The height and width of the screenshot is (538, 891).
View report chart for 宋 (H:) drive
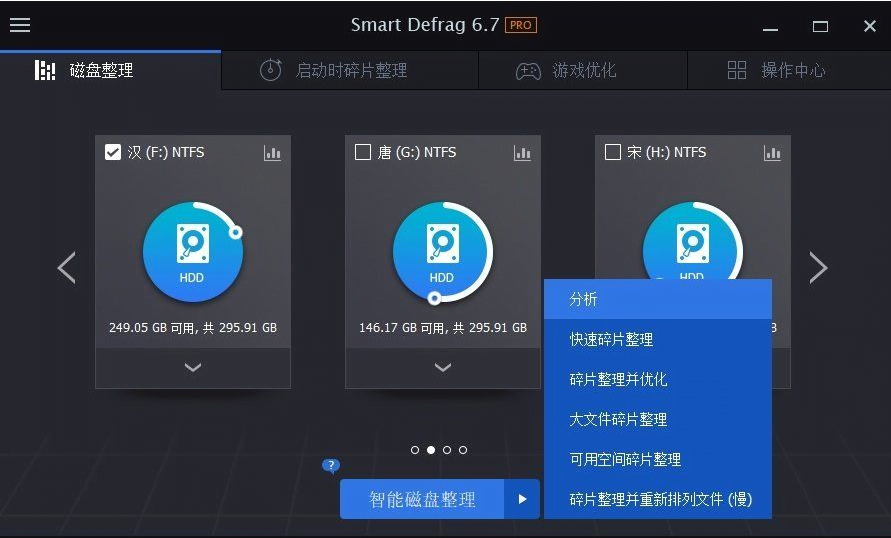[772, 153]
